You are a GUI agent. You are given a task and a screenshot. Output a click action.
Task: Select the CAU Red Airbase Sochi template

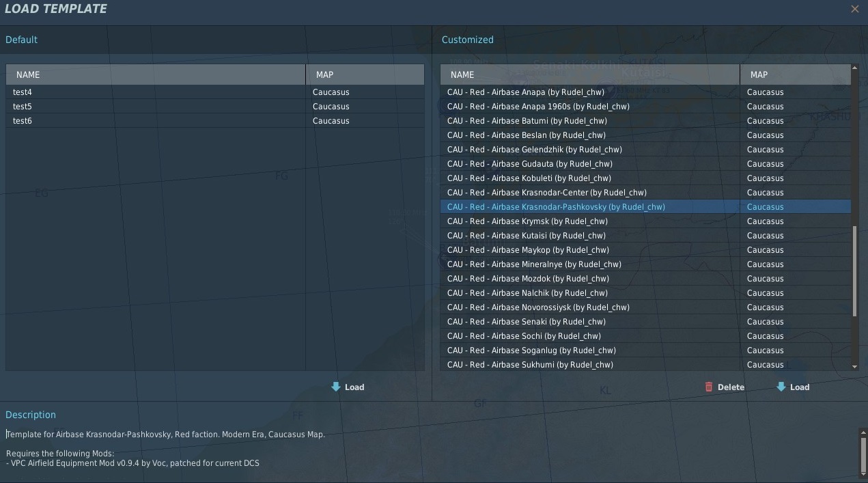tap(546, 335)
